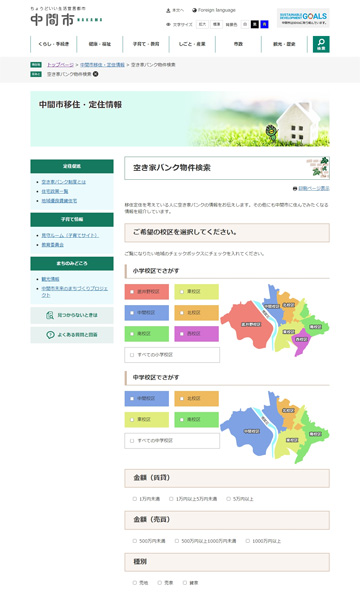360x600 pixels.
Task: Click the よくある質問と回答 button
Action: [72, 334]
